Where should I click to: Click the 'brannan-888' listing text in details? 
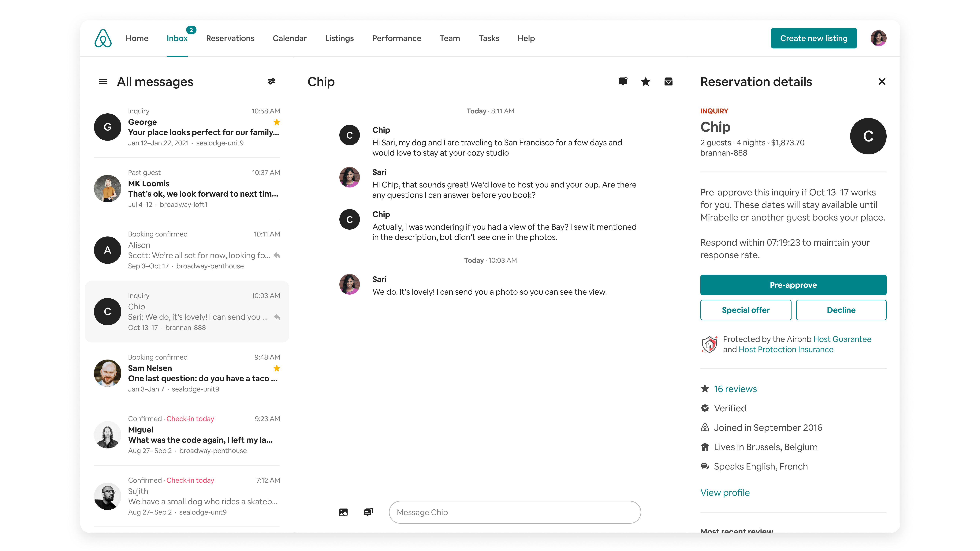coord(724,153)
